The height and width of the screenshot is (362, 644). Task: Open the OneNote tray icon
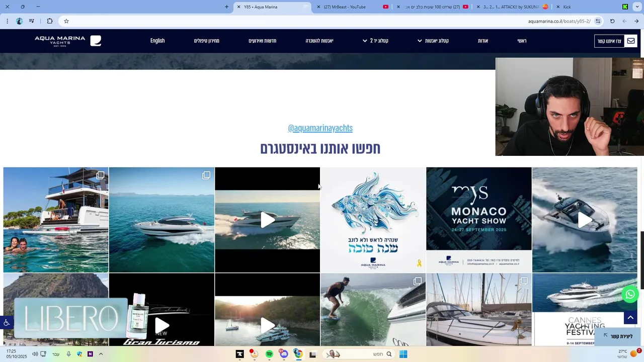(90, 354)
